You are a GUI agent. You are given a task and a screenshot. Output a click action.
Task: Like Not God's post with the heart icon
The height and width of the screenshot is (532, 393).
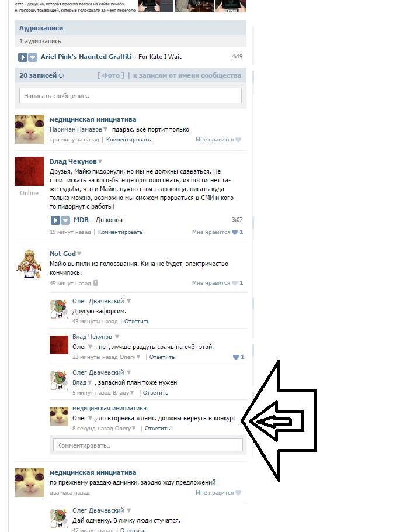click(x=234, y=283)
